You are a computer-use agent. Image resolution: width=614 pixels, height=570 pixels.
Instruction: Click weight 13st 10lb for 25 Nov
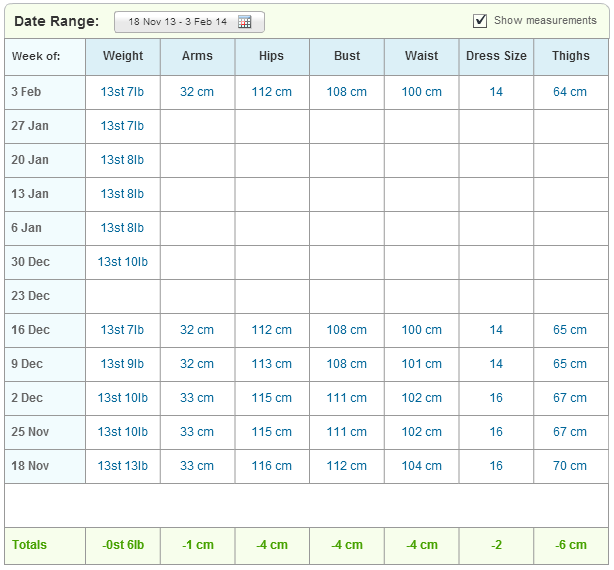[x=123, y=432]
